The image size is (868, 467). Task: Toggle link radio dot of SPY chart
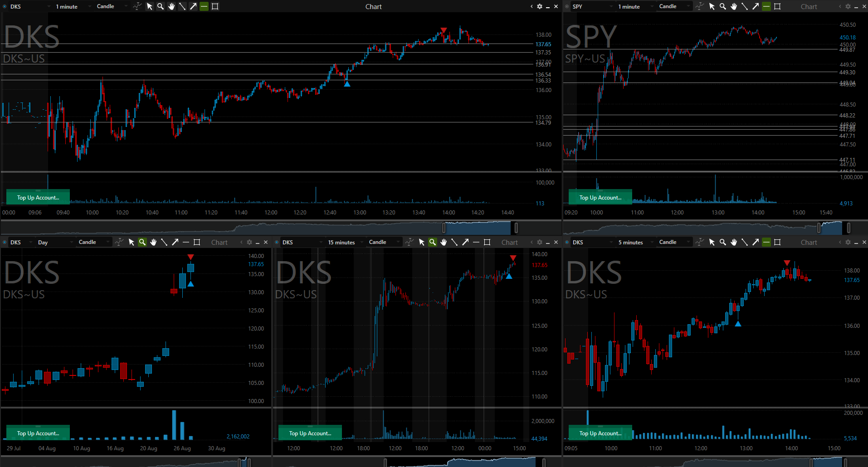(x=567, y=6)
